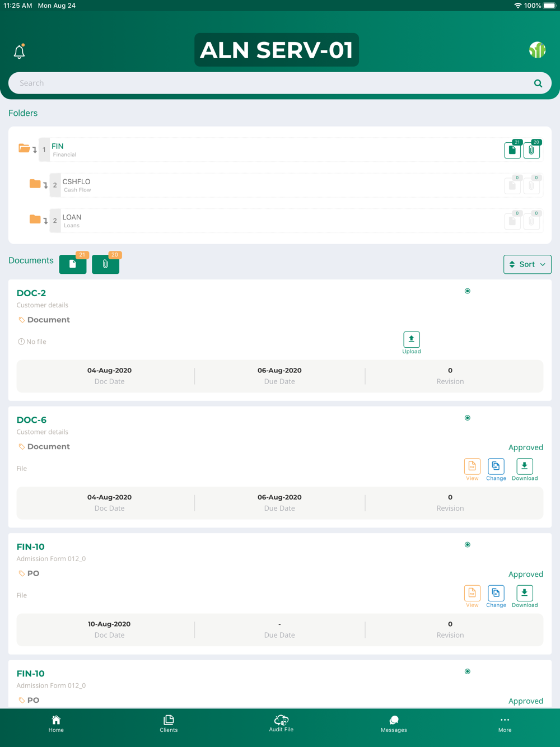Expand the CSHFLO Cash Flow folder

35,184
